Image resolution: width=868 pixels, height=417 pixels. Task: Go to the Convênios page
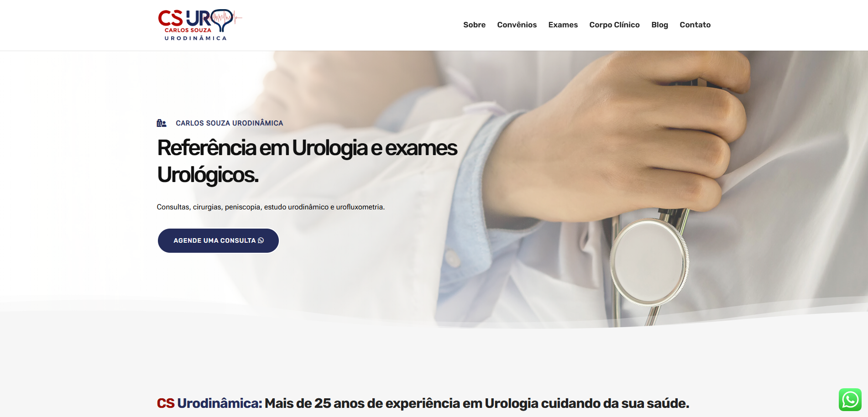[x=517, y=25]
